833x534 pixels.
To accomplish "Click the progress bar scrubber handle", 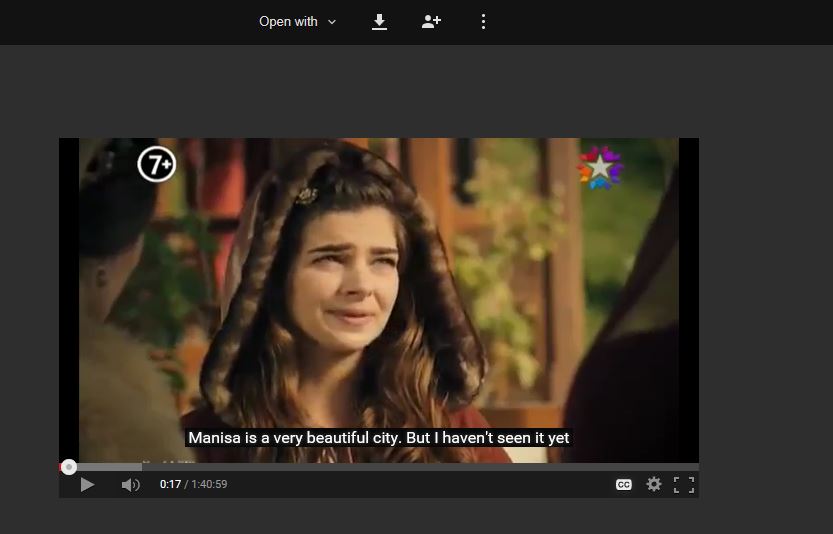I will click(x=69, y=467).
